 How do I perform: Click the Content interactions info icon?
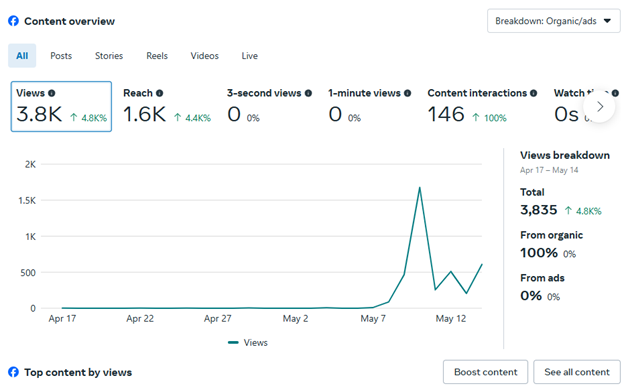pos(534,93)
